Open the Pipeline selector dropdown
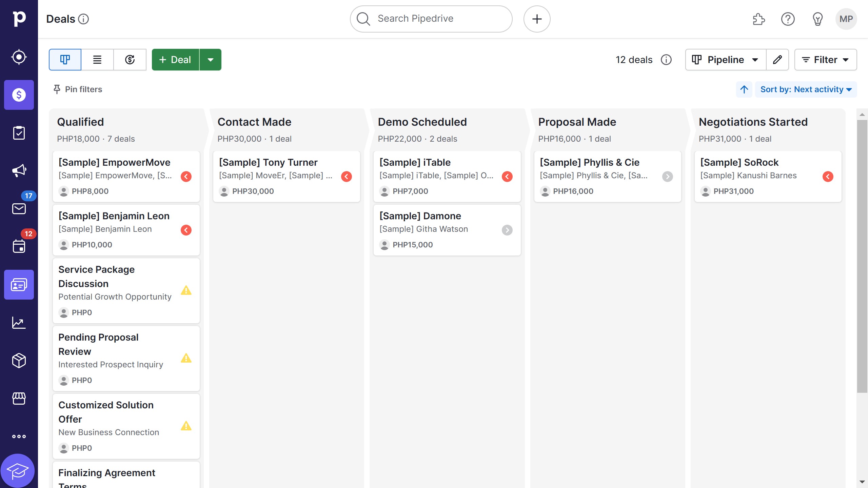This screenshot has width=868, height=488. pos(726,60)
